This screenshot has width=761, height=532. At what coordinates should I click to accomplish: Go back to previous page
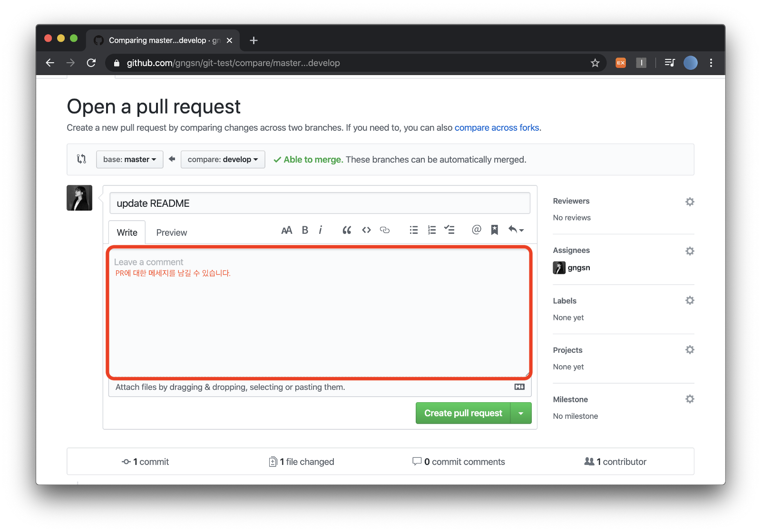[50, 63]
